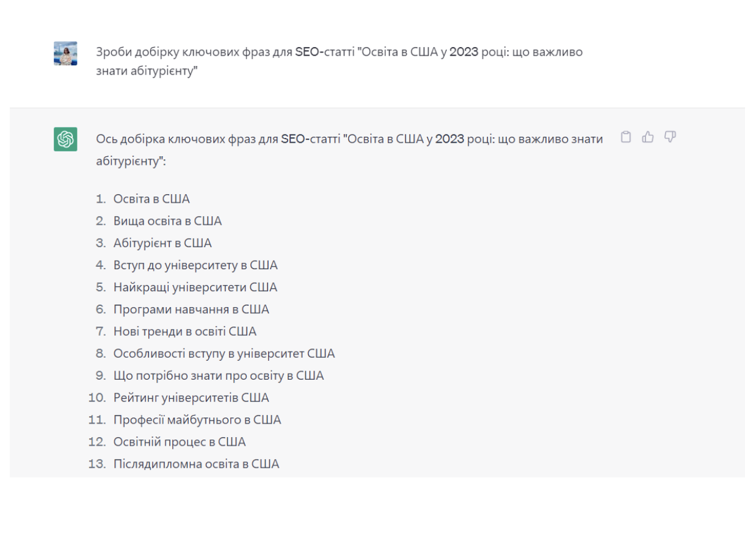Select "Особливості вступу в університет США"
Image resolution: width=756 pixels, height=536 pixels.
[x=224, y=353]
